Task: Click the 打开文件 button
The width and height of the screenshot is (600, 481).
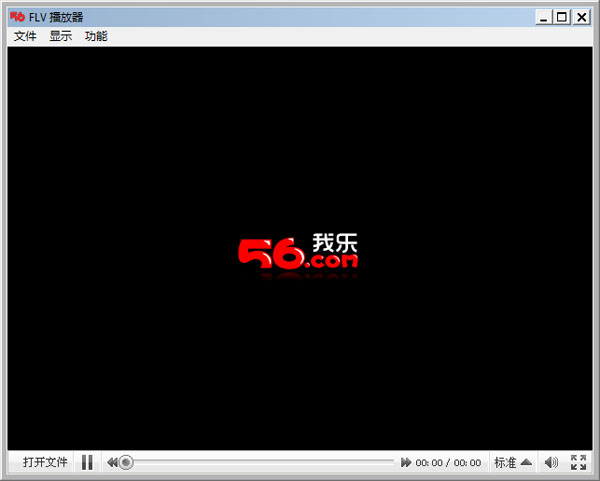Action: tap(45, 462)
